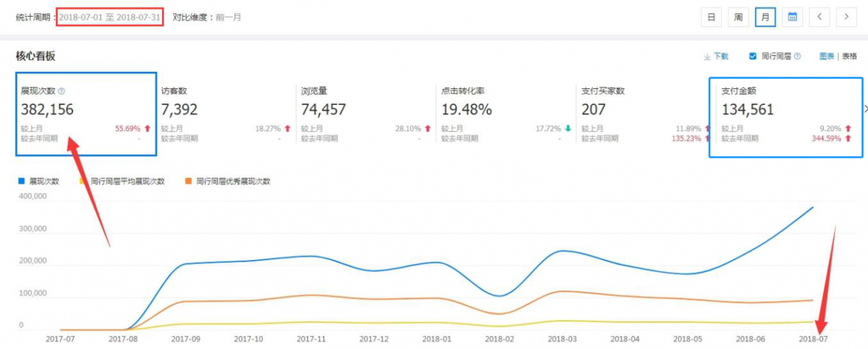Open the calendar date picker icon
The height and width of the screenshot is (349, 868).
click(x=792, y=17)
